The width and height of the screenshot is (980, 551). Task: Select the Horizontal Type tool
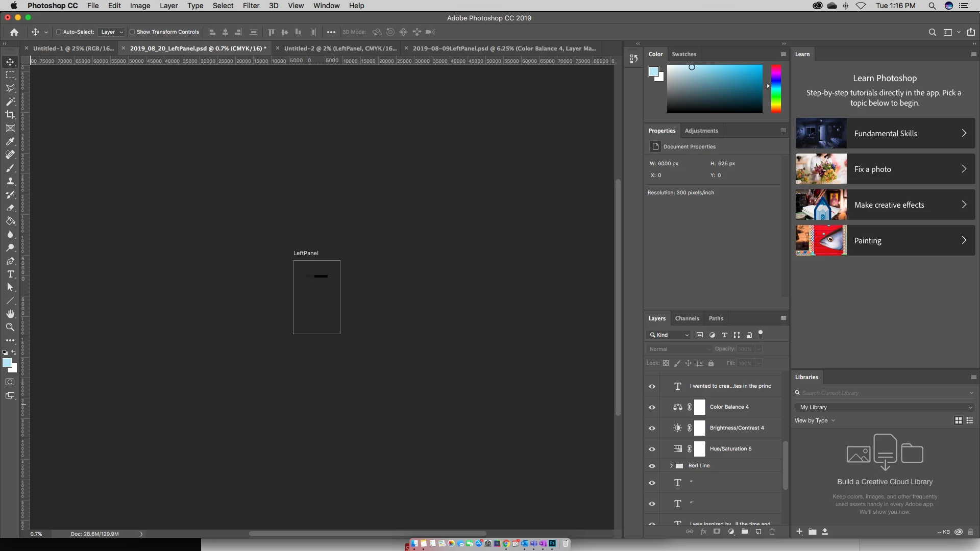[10, 274]
